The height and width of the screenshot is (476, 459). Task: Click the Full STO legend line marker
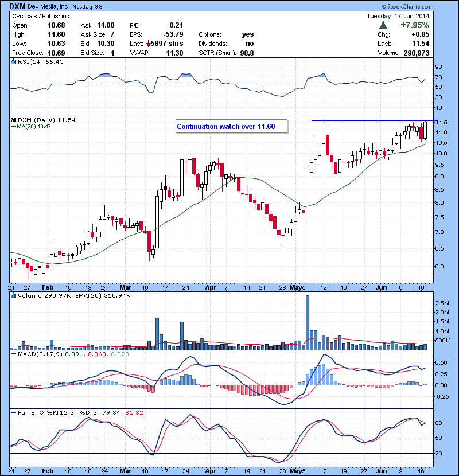[13, 412]
